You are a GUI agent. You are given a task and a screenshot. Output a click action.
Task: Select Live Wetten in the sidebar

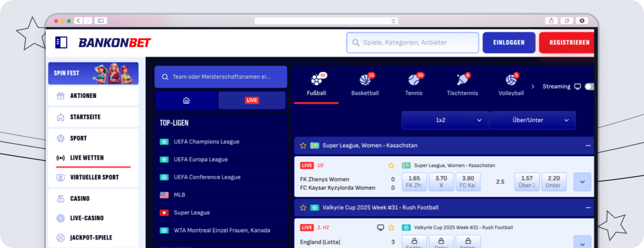[x=93, y=158]
